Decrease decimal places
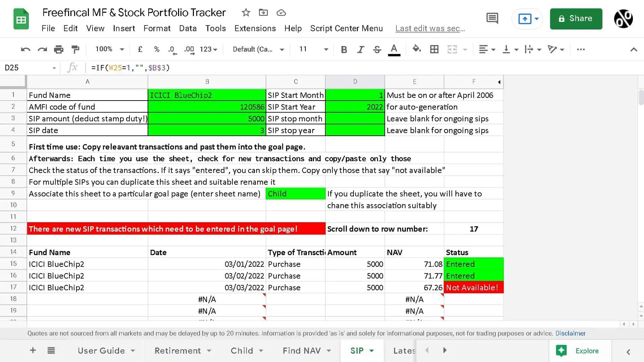Viewport: 644px width, 362px height. [x=172, y=50]
